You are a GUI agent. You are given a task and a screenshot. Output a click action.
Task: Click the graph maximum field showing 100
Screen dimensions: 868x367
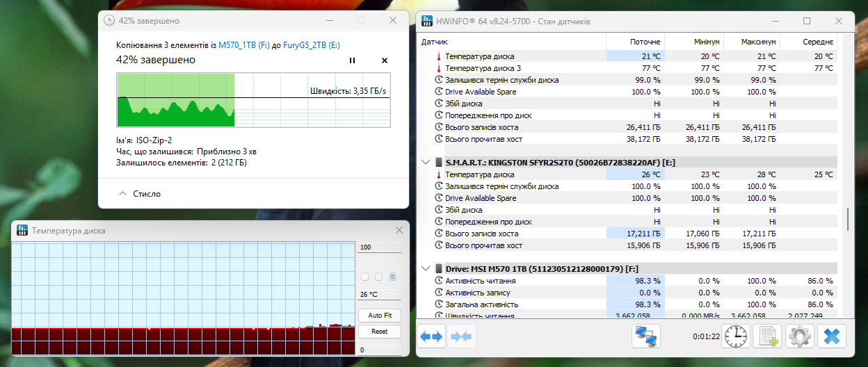point(378,247)
